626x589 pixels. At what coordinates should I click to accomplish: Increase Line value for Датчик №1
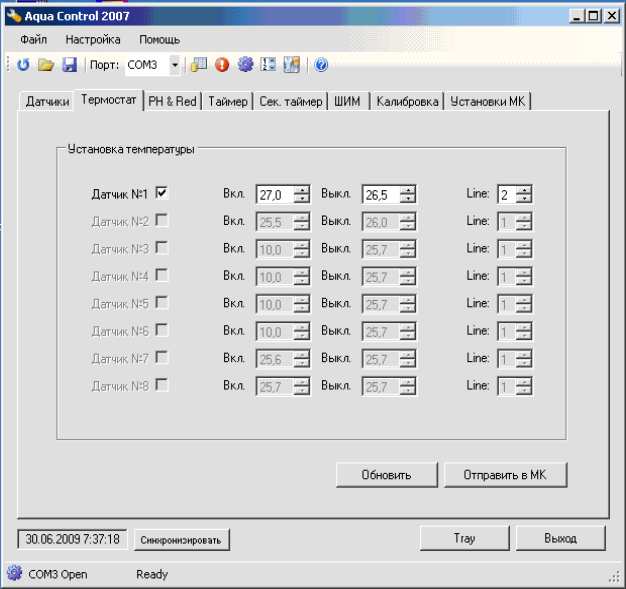point(524,190)
